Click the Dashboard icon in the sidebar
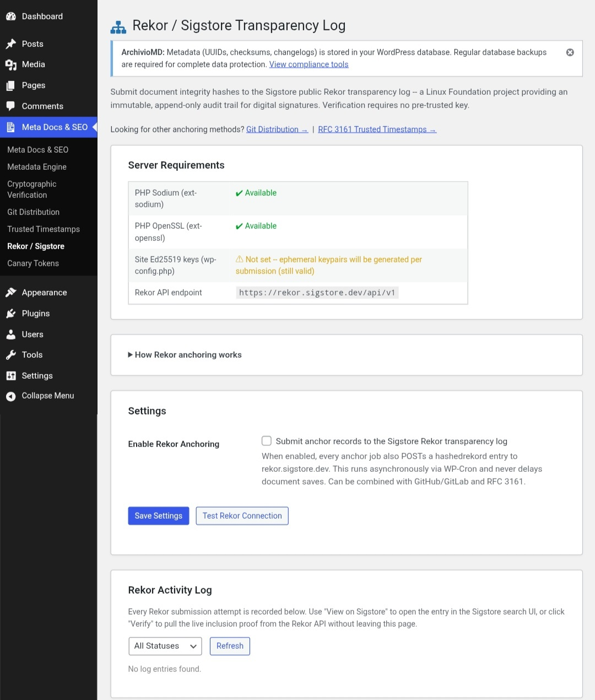Viewport: 595px width, 700px height. [x=11, y=16]
